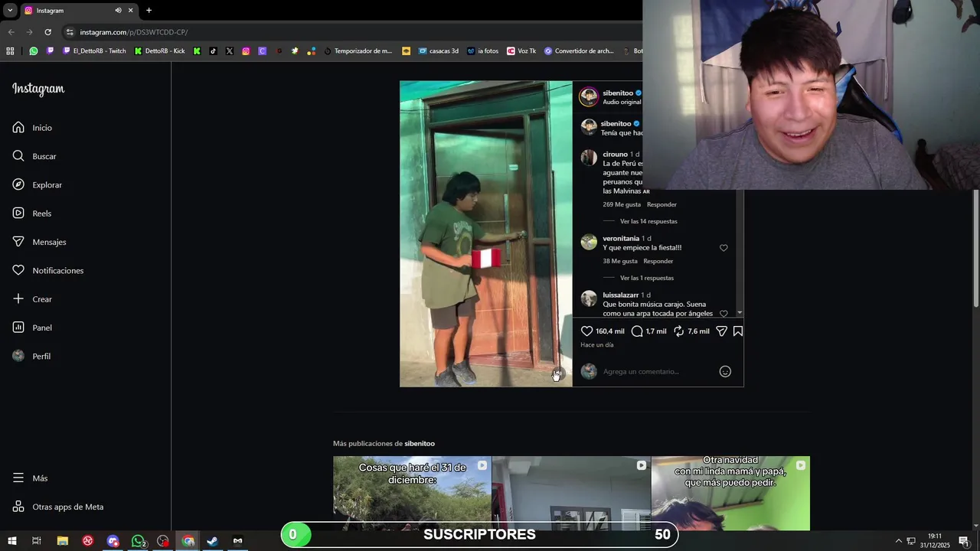Open TikTok bookmark icon

pos(213,51)
